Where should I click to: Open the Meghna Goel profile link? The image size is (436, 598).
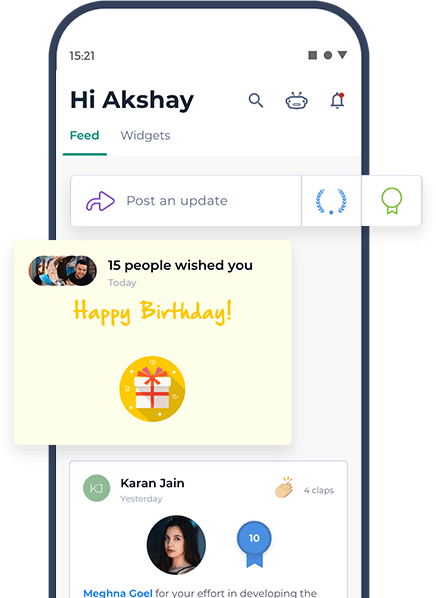[x=117, y=593]
